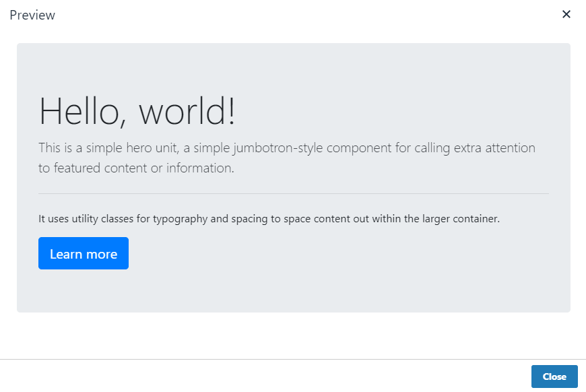Click the blue Learn more button
The width and height of the screenshot is (586, 392).
84,253
